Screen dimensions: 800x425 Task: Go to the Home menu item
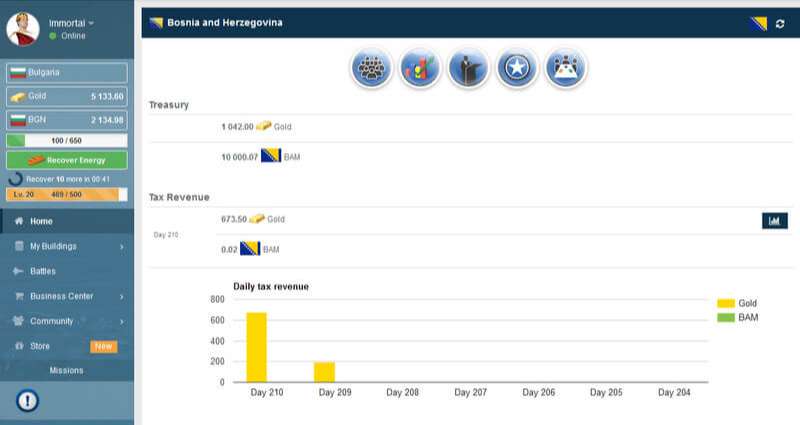[42, 221]
